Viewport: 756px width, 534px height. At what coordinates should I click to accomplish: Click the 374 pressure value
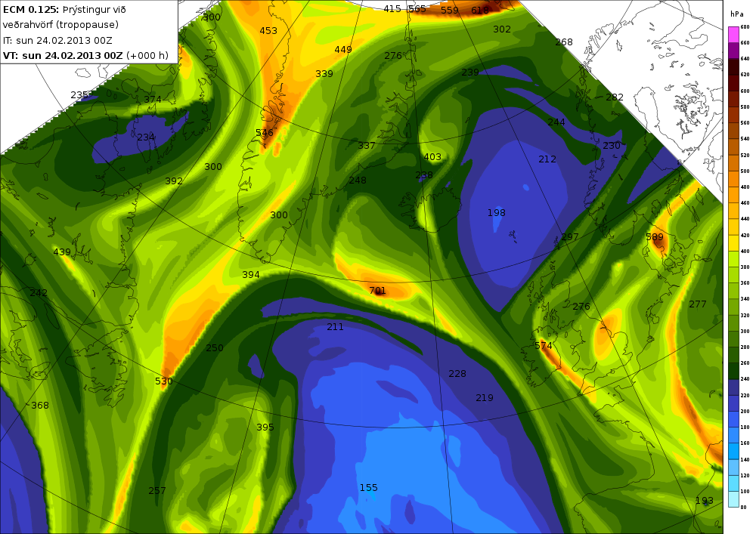(x=153, y=99)
